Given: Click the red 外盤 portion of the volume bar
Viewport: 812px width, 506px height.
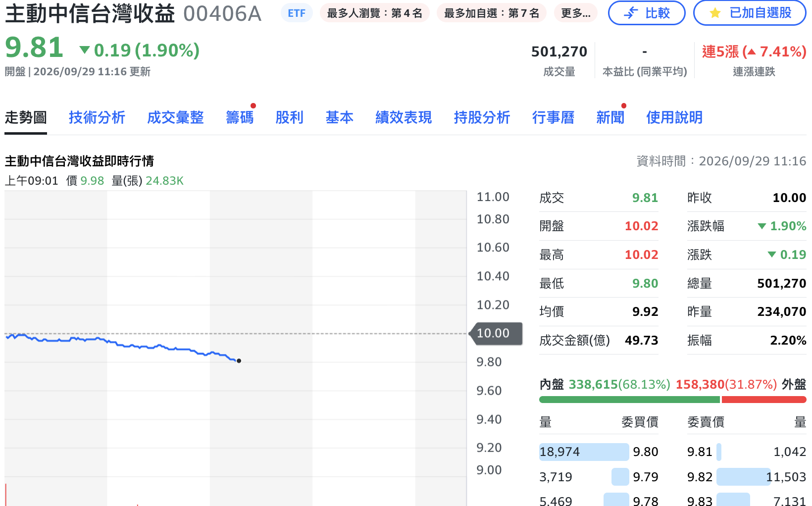Looking at the screenshot, I should point(764,400).
